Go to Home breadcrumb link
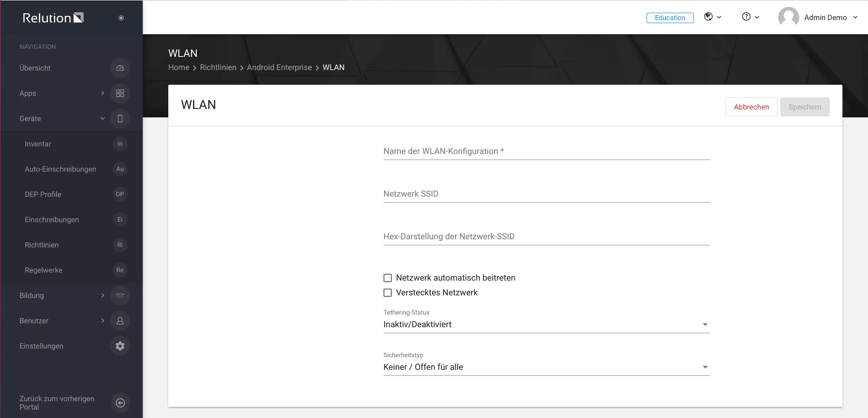Viewport: 868px width, 418px height. tap(179, 67)
